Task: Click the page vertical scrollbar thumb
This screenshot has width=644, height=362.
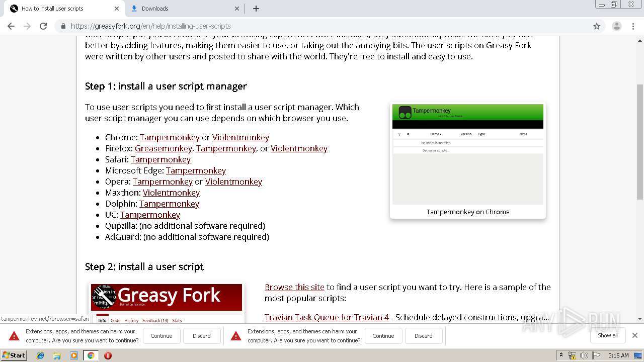Action: [x=640, y=142]
